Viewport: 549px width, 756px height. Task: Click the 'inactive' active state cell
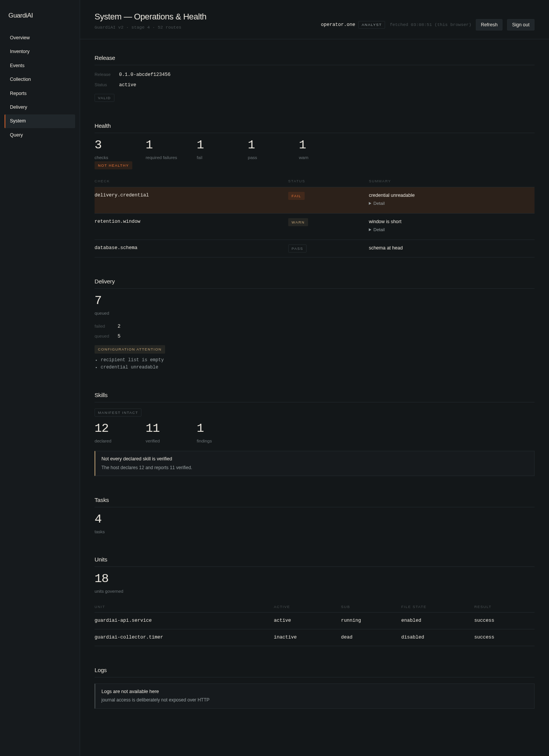pyautogui.click(x=285, y=637)
